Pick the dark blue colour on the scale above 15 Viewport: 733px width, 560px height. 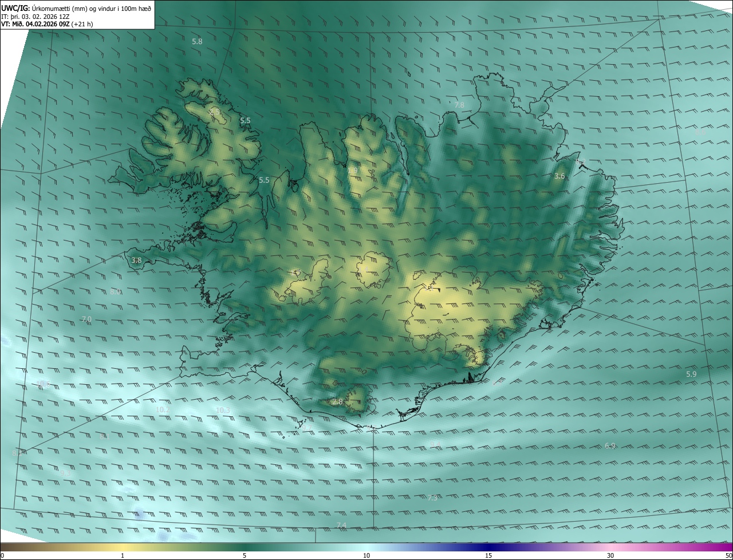click(488, 547)
